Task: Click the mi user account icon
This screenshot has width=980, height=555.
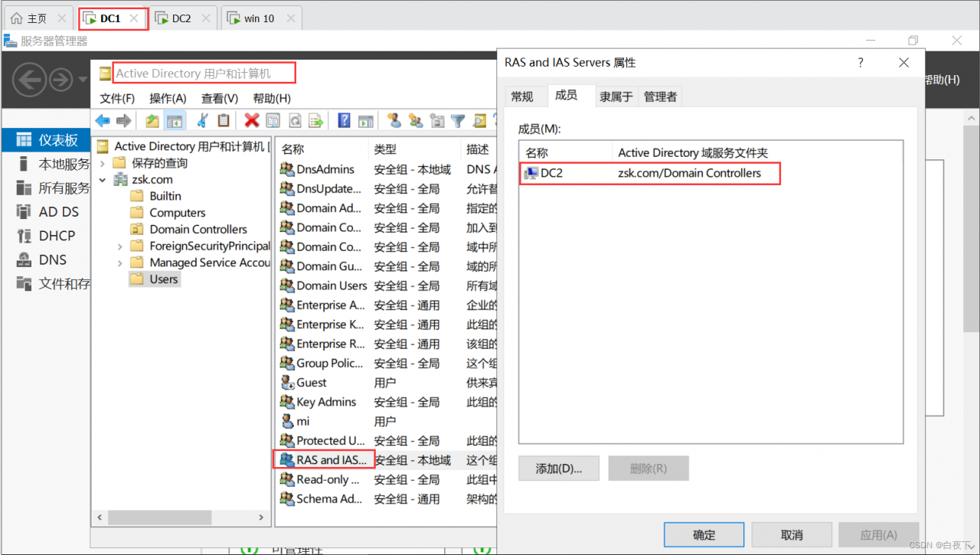Action: click(x=287, y=421)
